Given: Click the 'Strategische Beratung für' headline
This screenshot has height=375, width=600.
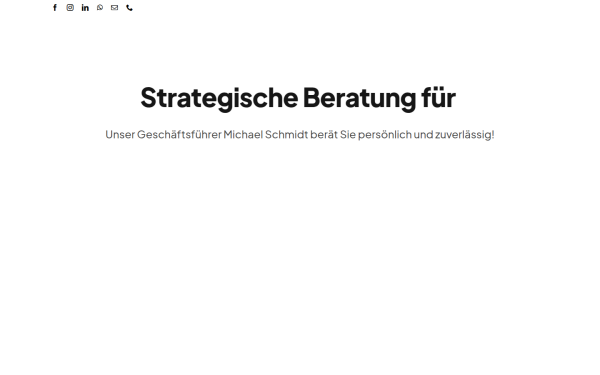Looking at the screenshot, I should [x=298, y=98].
